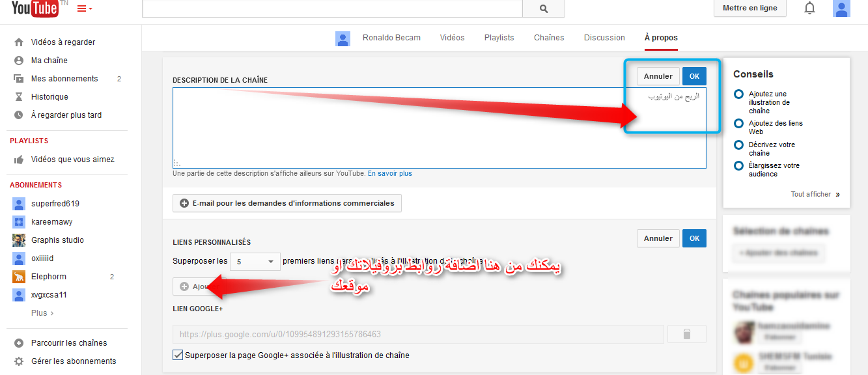
Task: Switch to the Discussion tab
Action: (x=604, y=38)
